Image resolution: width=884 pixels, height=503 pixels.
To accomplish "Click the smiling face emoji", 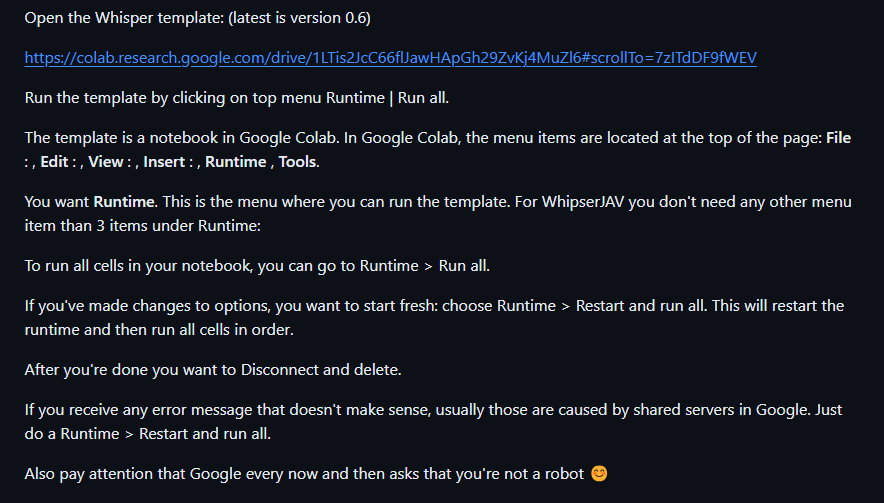I will coord(599,473).
